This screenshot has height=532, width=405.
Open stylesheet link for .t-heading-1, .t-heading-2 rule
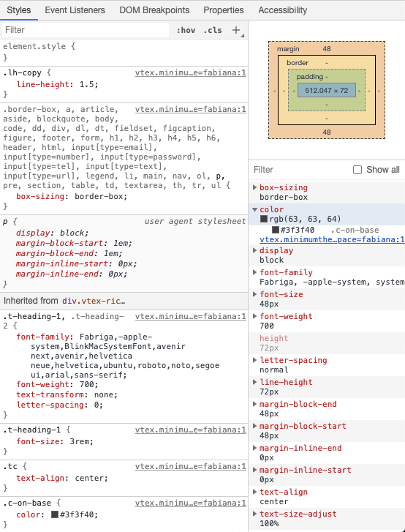(x=191, y=316)
